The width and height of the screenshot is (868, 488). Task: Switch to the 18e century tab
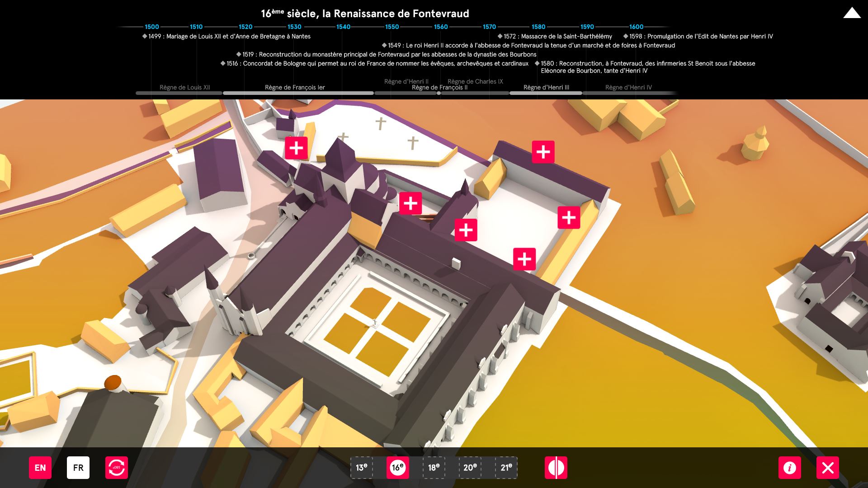434,468
